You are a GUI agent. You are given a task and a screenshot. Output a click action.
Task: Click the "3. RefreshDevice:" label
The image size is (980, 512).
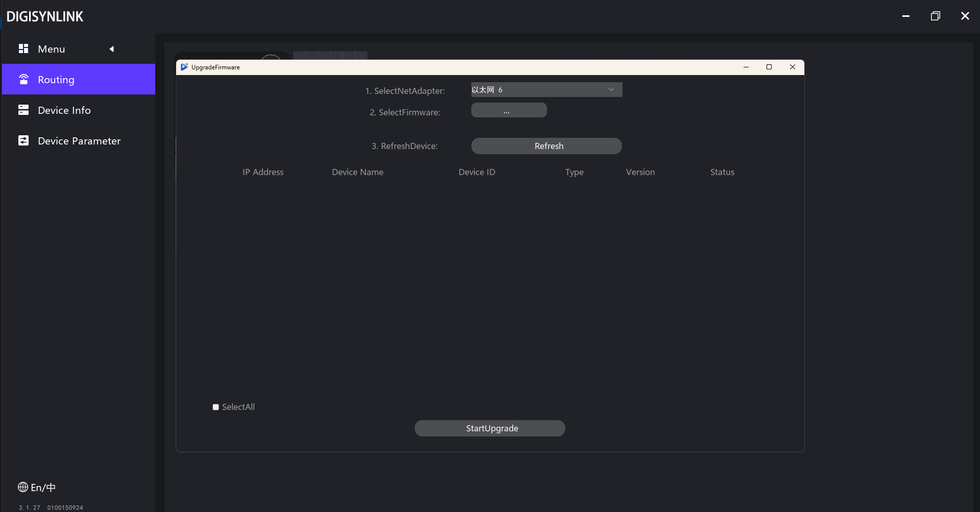[404, 146]
